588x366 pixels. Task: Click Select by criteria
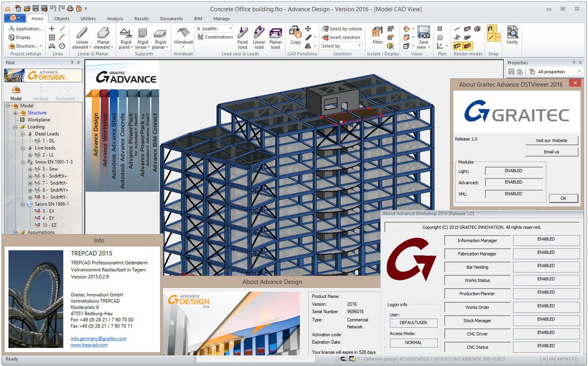click(x=342, y=29)
